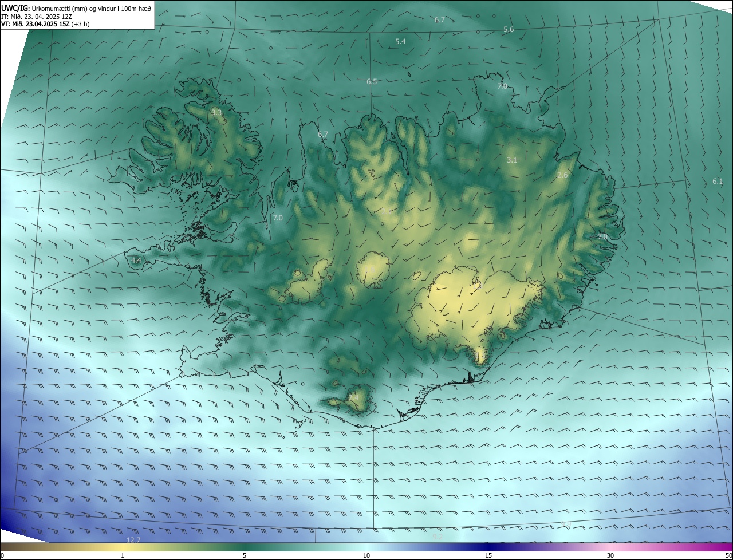Viewport: 733px width, 560px height.
Task: Click the 0 tick on the color scale
Action: [2, 555]
